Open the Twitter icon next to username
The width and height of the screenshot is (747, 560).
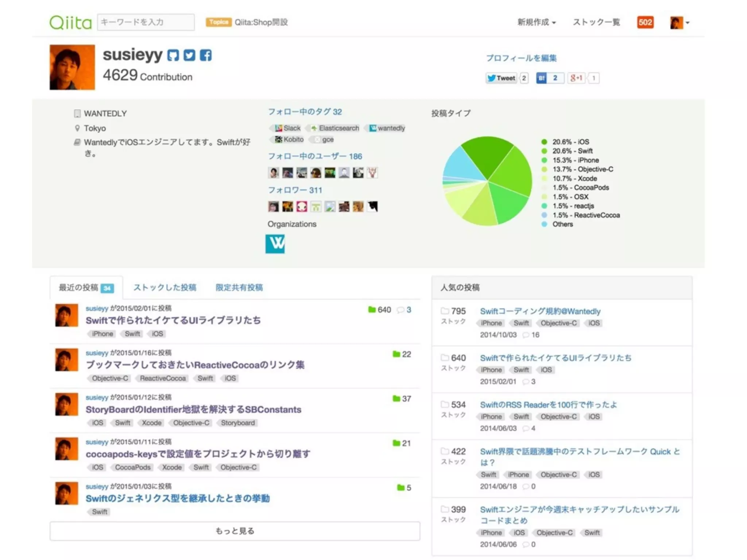[189, 55]
